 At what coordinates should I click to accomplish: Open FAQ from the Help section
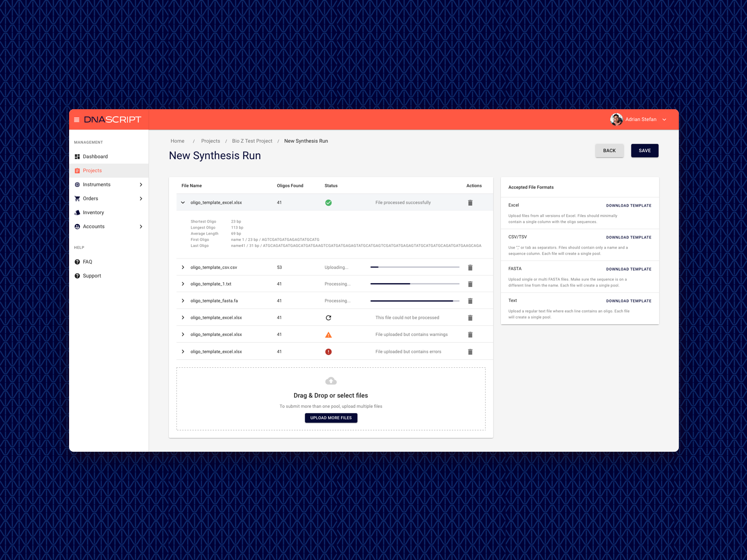[87, 262]
